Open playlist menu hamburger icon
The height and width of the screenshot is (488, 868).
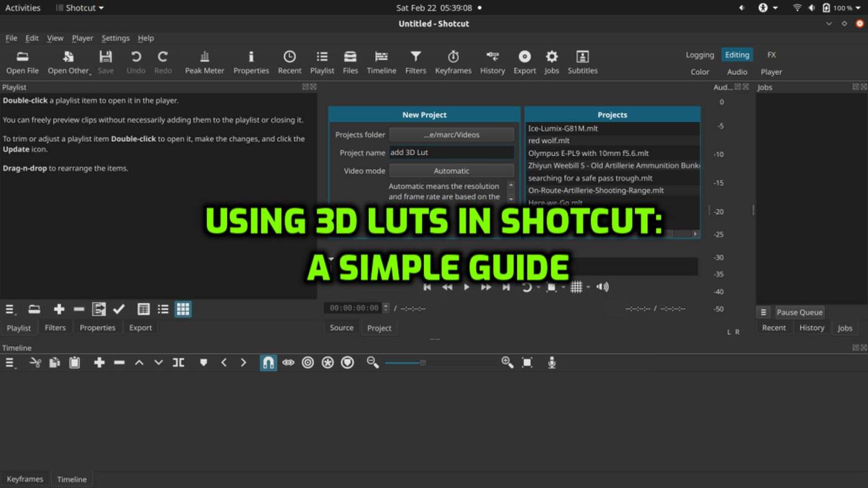[11, 309]
